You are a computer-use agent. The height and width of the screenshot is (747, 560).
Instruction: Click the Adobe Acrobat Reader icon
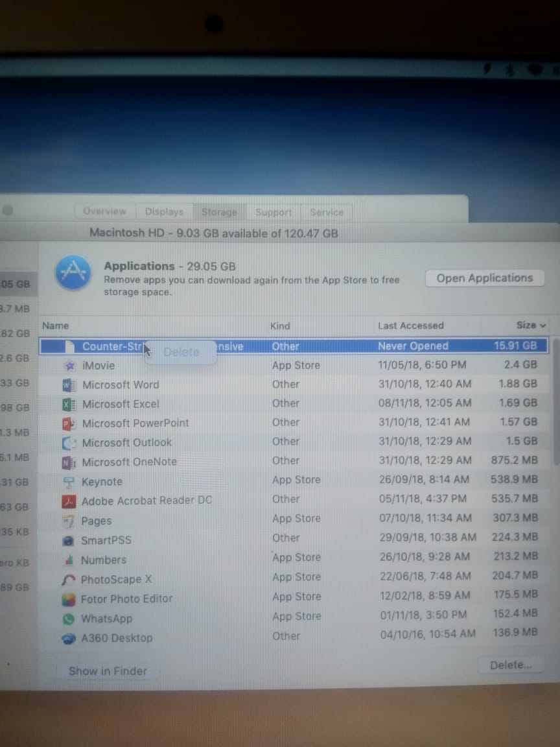(x=69, y=501)
